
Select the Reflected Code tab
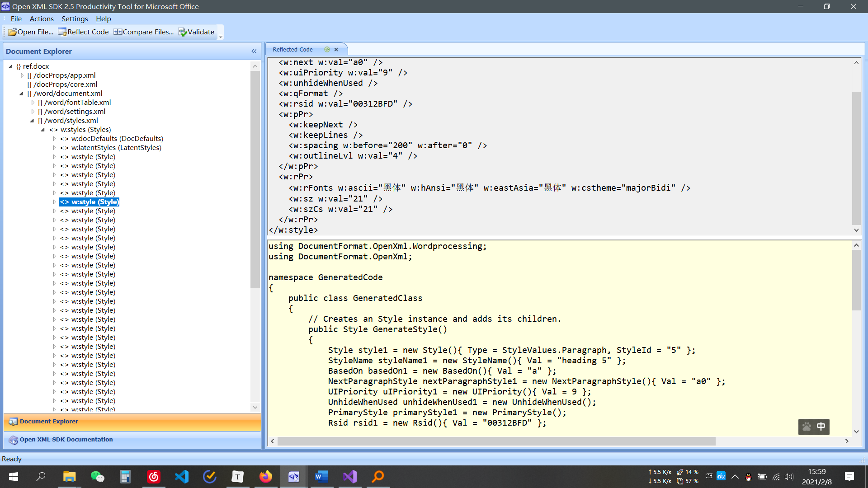292,49
